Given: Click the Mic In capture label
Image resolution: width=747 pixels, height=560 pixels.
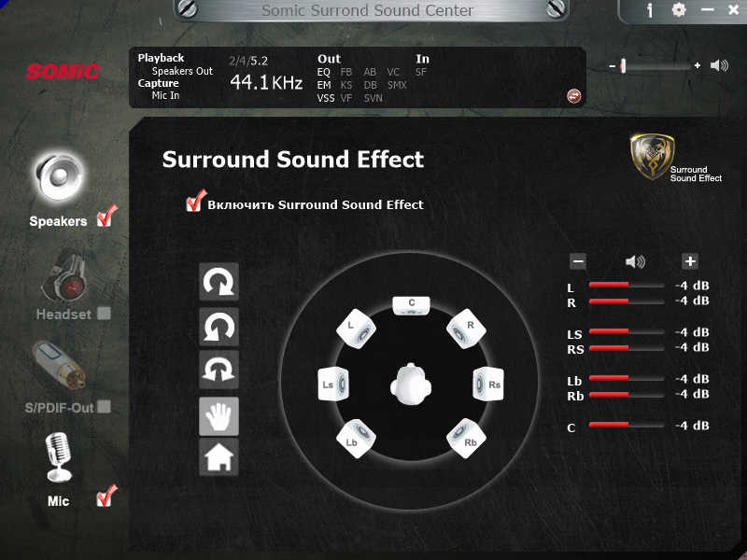Looking at the screenshot, I should pos(165,95).
